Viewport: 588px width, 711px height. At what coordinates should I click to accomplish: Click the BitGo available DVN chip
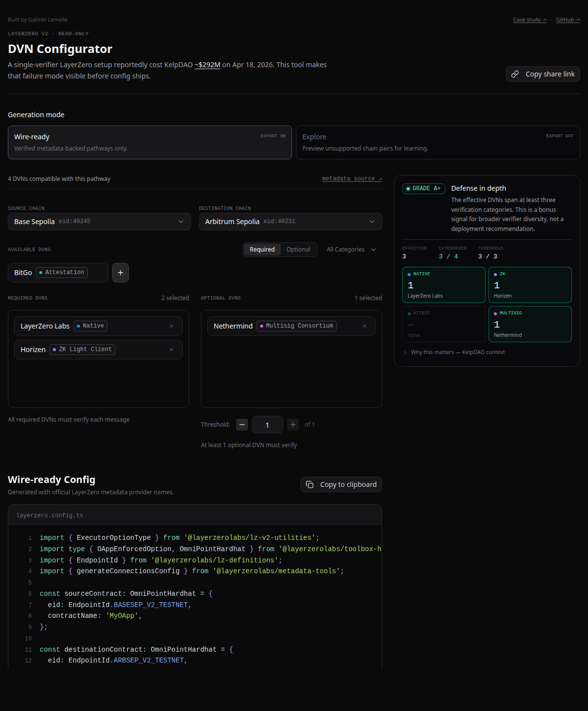(58, 273)
